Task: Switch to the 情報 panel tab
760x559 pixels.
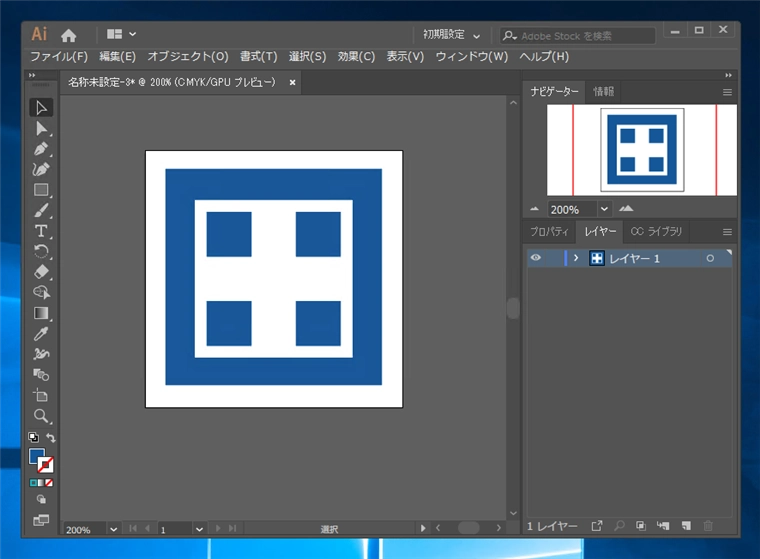Action: pyautogui.click(x=603, y=91)
